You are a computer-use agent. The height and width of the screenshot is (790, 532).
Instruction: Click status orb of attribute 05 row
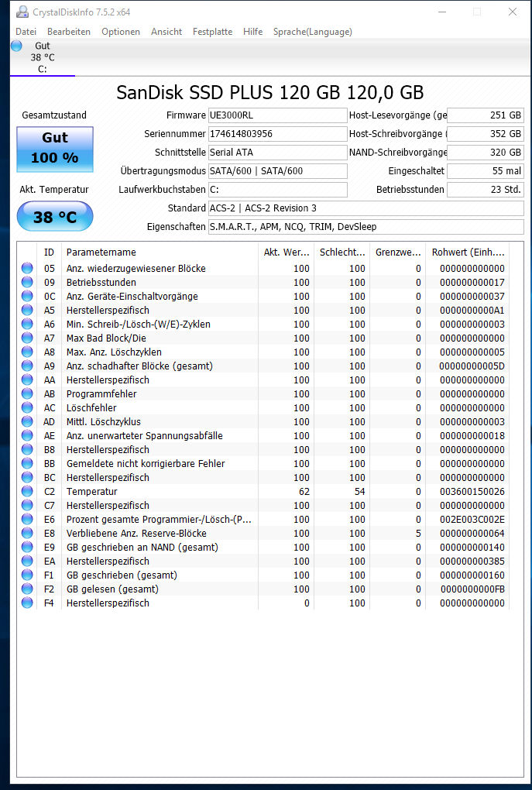pyautogui.click(x=26, y=269)
